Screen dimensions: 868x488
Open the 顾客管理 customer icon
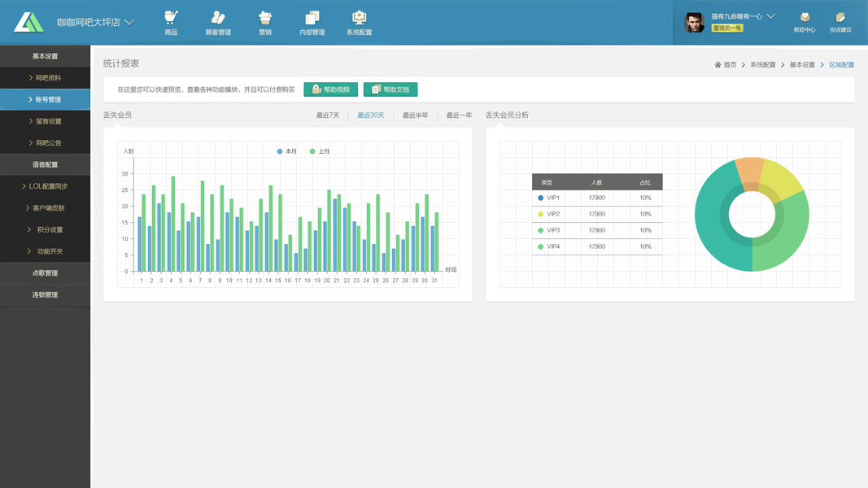coord(218,18)
